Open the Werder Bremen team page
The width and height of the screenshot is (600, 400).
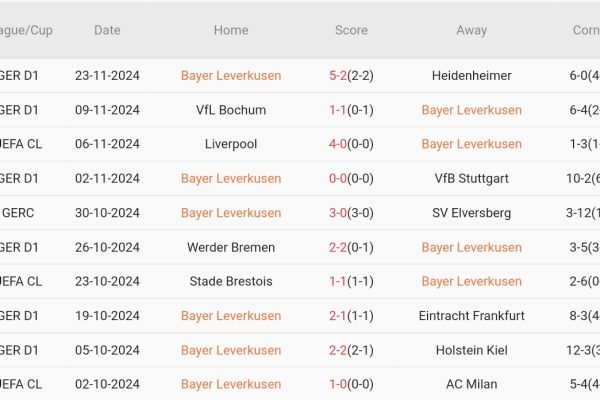[x=231, y=247]
